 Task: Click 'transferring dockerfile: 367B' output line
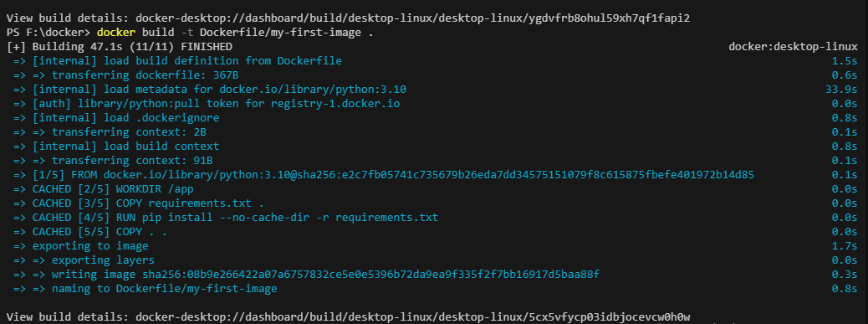pyautogui.click(x=125, y=75)
